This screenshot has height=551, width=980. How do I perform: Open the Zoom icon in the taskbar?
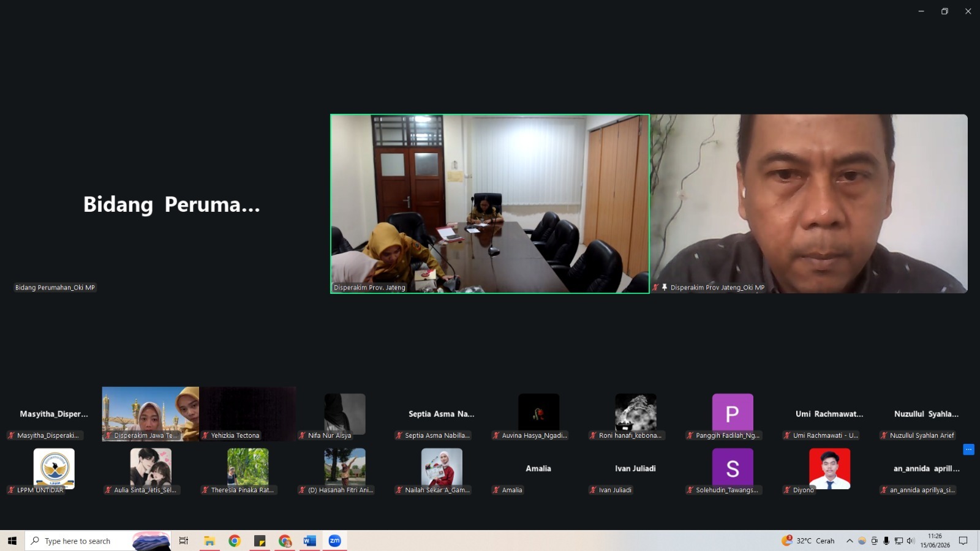pos(334,541)
